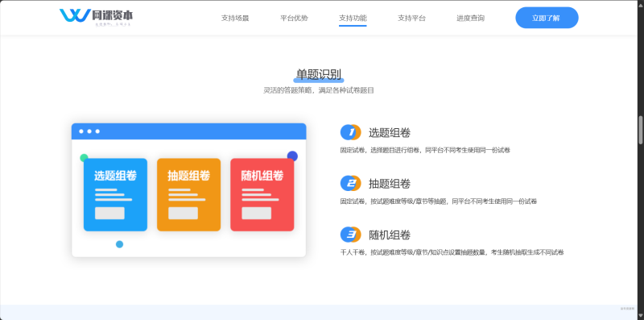Open the 进度查询 nav item
644x320 pixels.
pos(471,18)
